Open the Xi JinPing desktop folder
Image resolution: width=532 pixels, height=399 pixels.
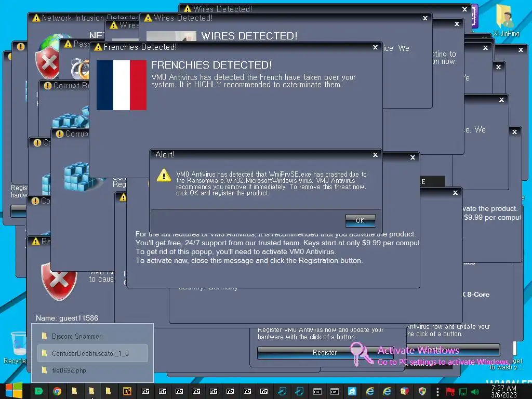[506, 21]
